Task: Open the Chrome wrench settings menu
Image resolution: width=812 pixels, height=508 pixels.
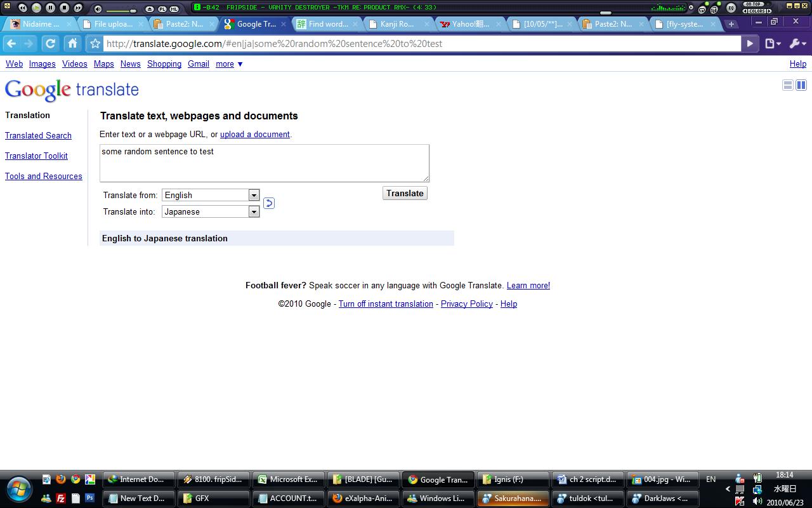Action: point(797,44)
